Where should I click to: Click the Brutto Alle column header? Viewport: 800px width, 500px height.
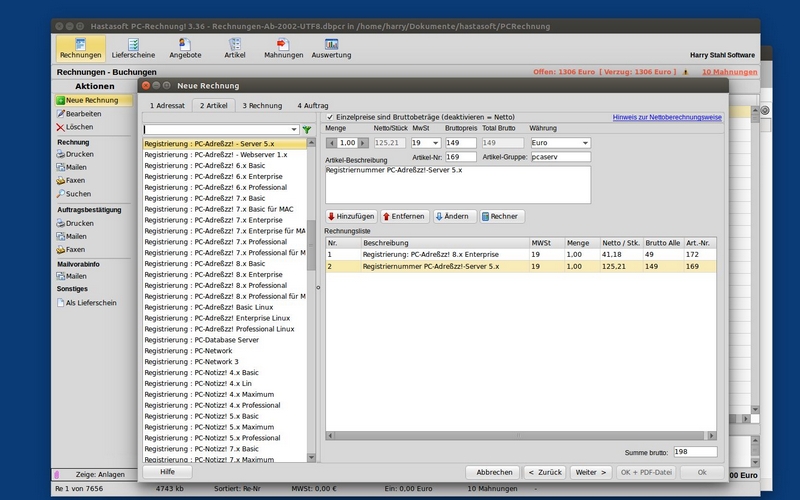(663, 243)
